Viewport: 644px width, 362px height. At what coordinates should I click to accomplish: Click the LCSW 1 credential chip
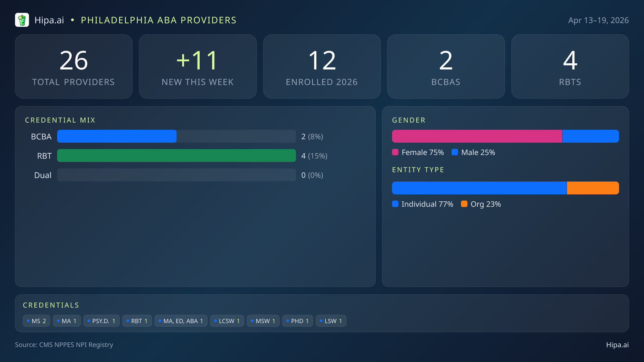tap(227, 321)
